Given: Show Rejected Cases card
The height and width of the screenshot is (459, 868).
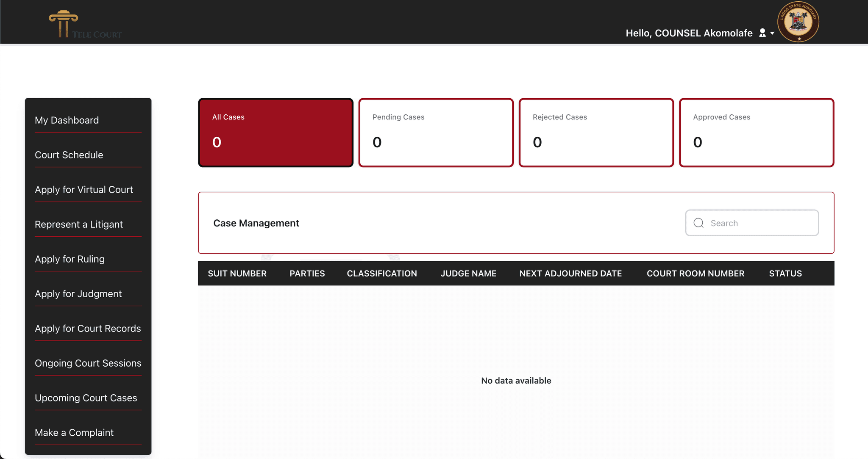Looking at the screenshot, I should [x=596, y=133].
